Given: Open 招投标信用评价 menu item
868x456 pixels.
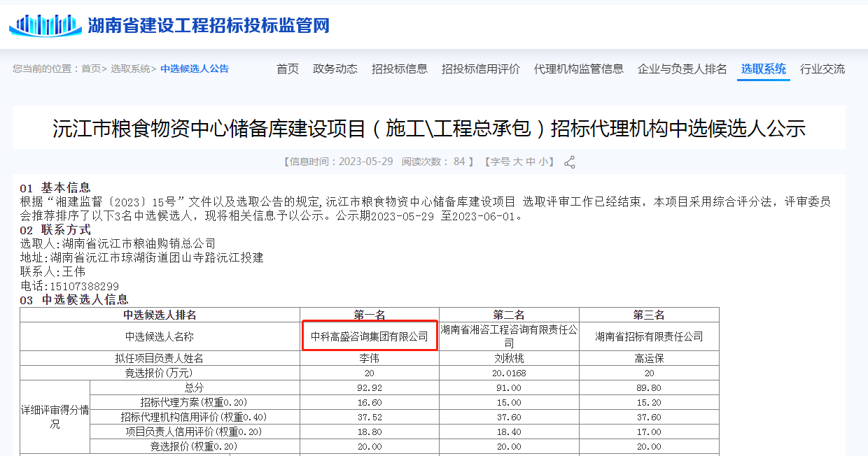Looking at the screenshot, I should click(x=481, y=69).
